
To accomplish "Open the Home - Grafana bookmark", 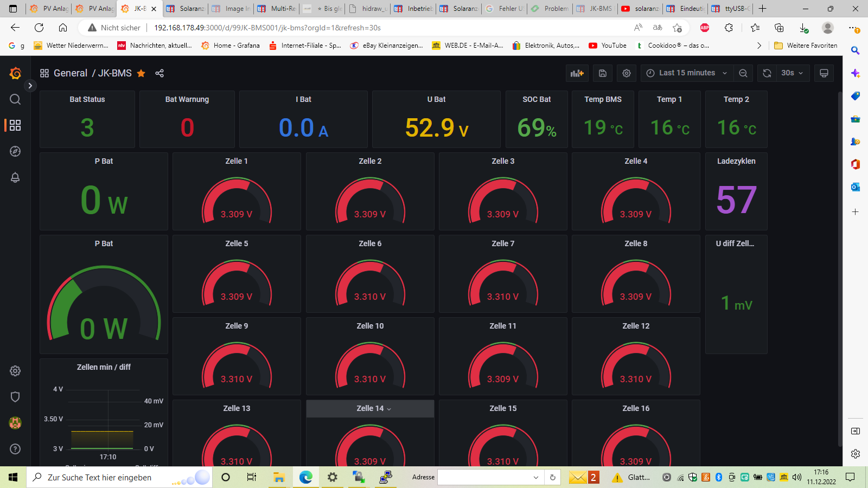I will click(x=231, y=46).
